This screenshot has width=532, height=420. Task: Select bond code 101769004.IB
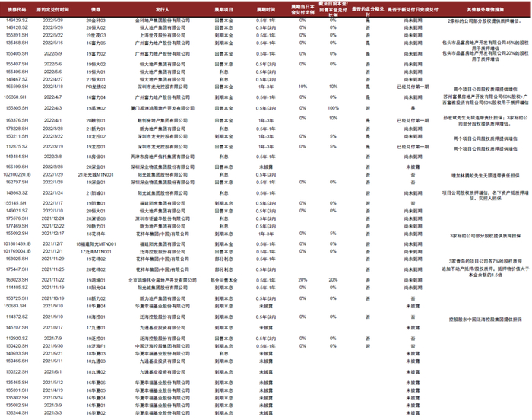17,251
